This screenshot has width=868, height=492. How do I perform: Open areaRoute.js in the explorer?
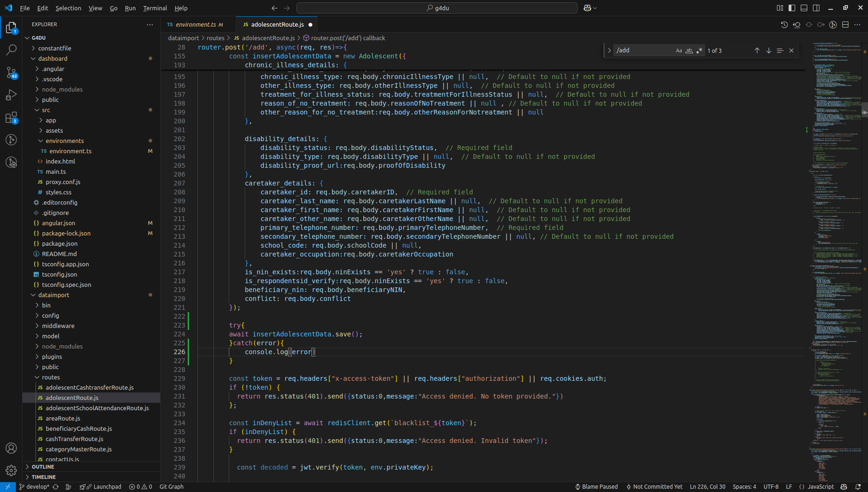click(63, 418)
